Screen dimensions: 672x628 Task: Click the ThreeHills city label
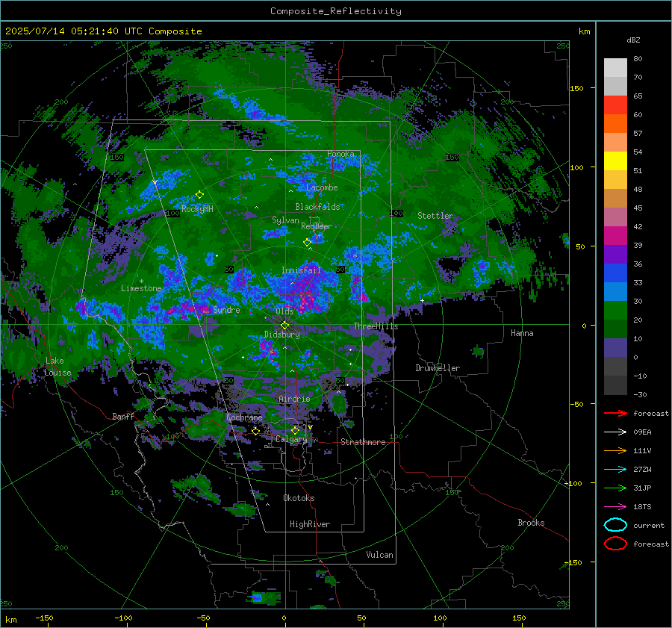pyautogui.click(x=376, y=326)
